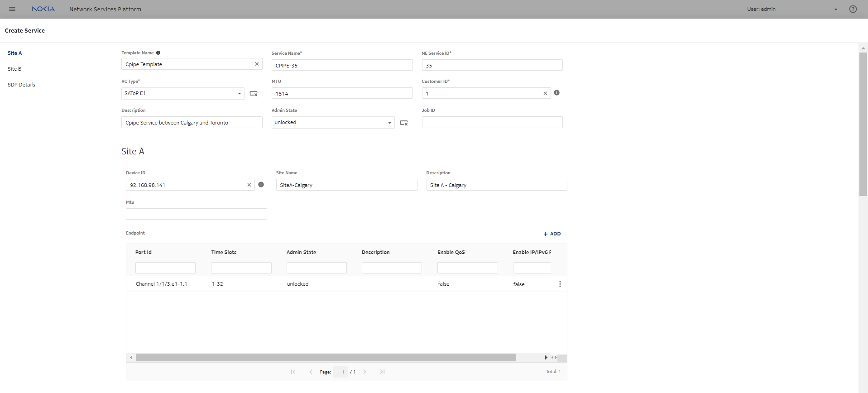Click the Port Id filter box

tap(165, 268)
